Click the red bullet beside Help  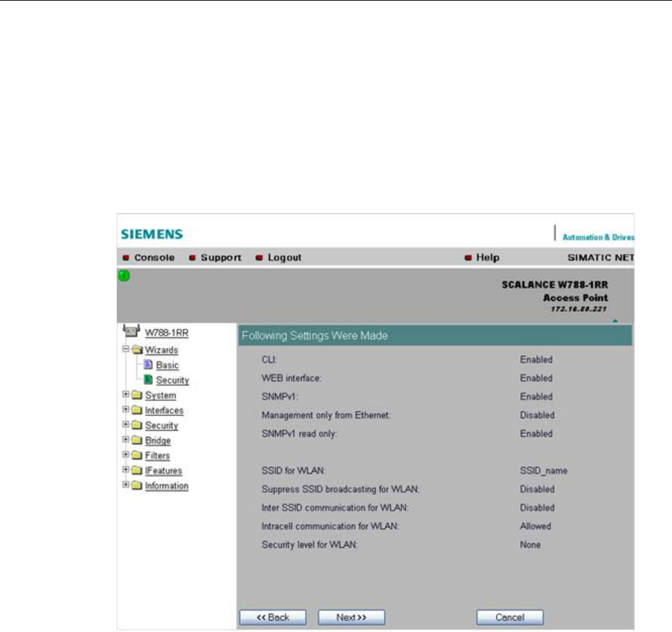(468, 258)
